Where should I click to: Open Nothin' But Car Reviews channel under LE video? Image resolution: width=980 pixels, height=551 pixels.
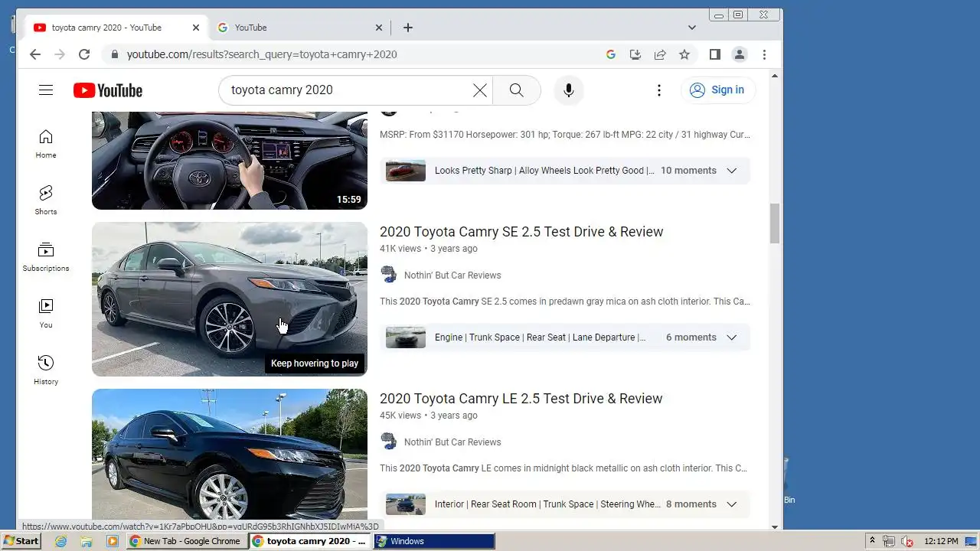[452, 442]
